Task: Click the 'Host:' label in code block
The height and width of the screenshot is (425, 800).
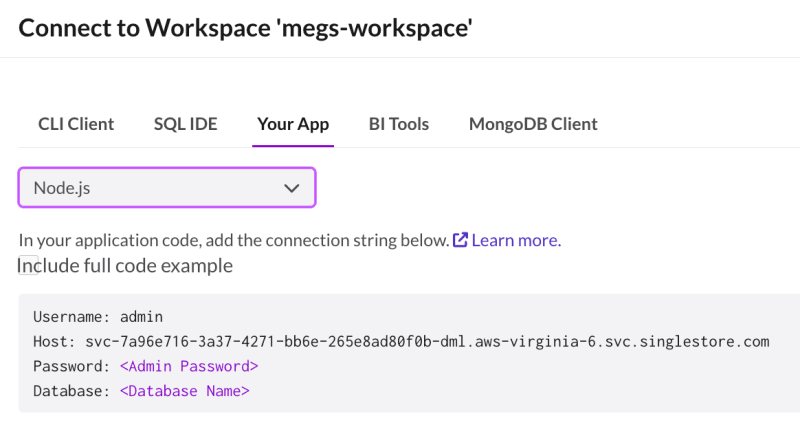Action: (54, 341)
